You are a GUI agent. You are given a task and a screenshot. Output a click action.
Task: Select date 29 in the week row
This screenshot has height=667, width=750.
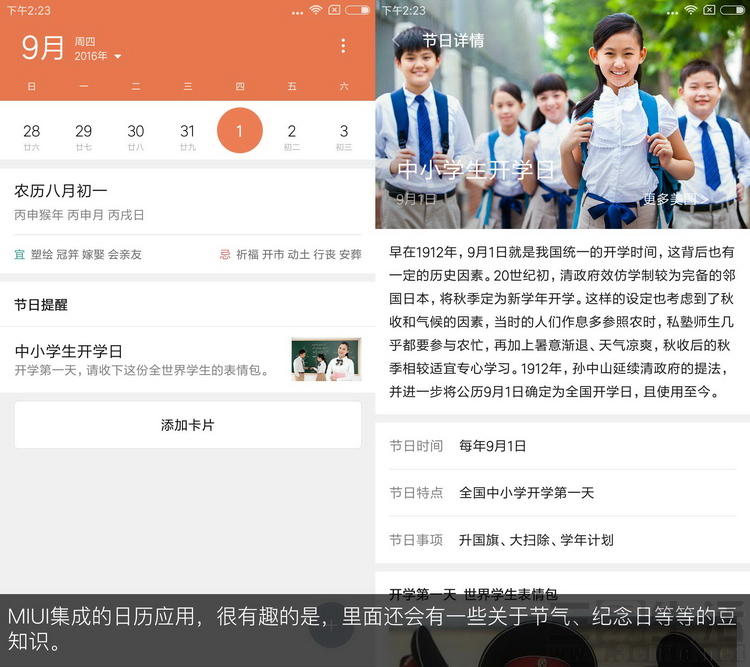click(84, 136)
